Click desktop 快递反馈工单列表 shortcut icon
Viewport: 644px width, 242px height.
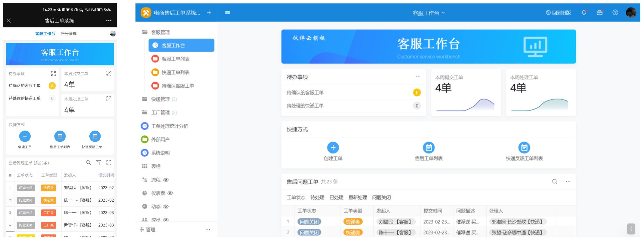point(524,148)
